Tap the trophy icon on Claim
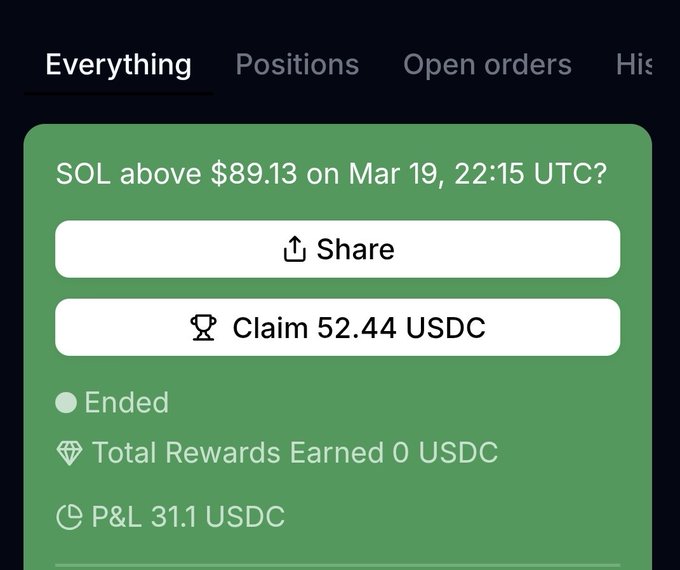This screenshot has width=680, height=570. [203, 327]
